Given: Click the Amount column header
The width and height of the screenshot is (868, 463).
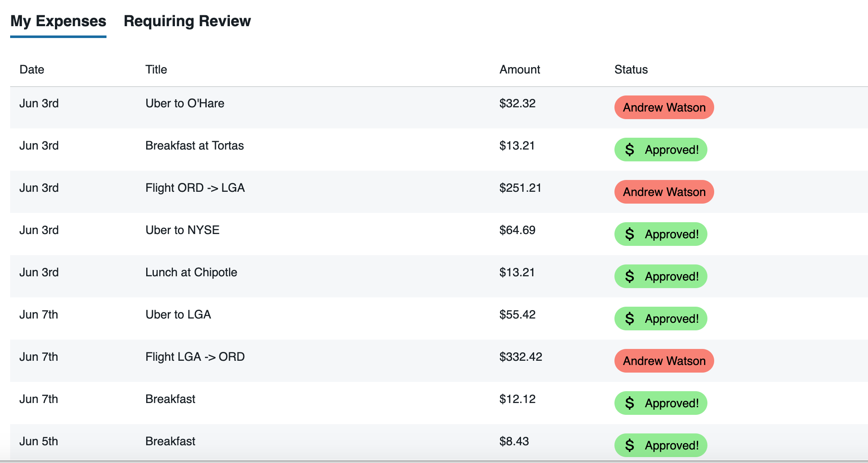Looking at the screenshot, I should 519,69.
